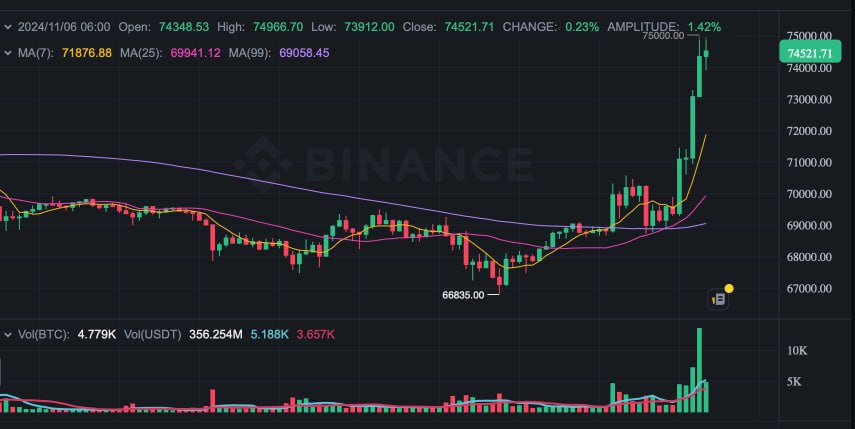The height and width of the screenshot is (429, 855).
Task: Click the tallest green volume bar
Action: tap(699, 369)
